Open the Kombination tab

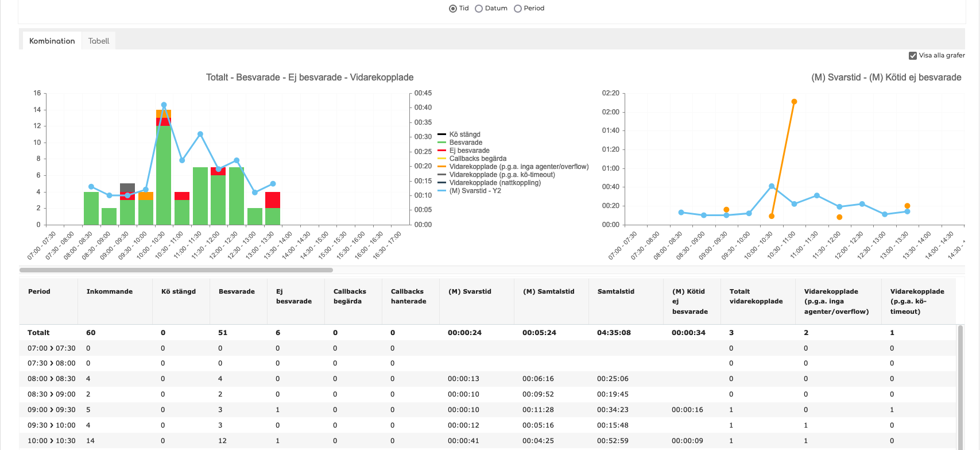pos(52,41)
